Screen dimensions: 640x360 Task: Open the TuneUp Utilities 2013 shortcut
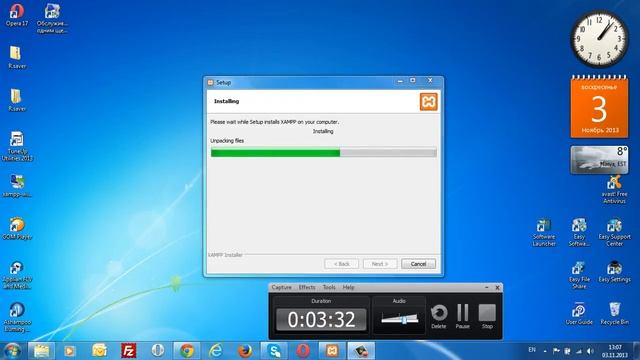[17, 146]
